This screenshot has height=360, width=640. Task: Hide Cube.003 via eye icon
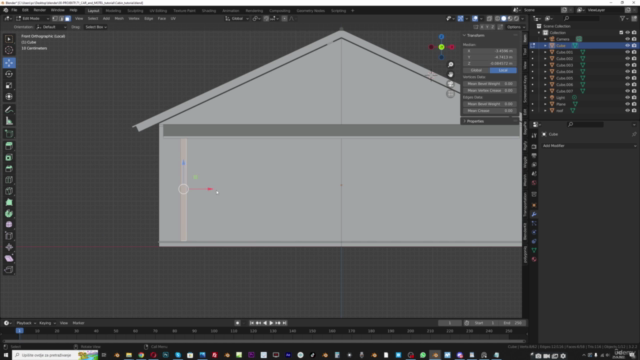point(627,65)
